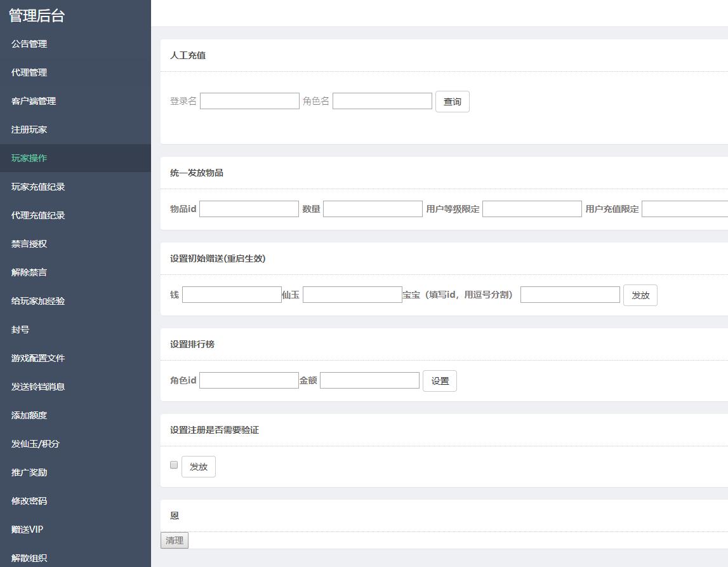Click the 设置 button for 排行榜
Screen dimensions: 728x567
click(x=440, y=381)
